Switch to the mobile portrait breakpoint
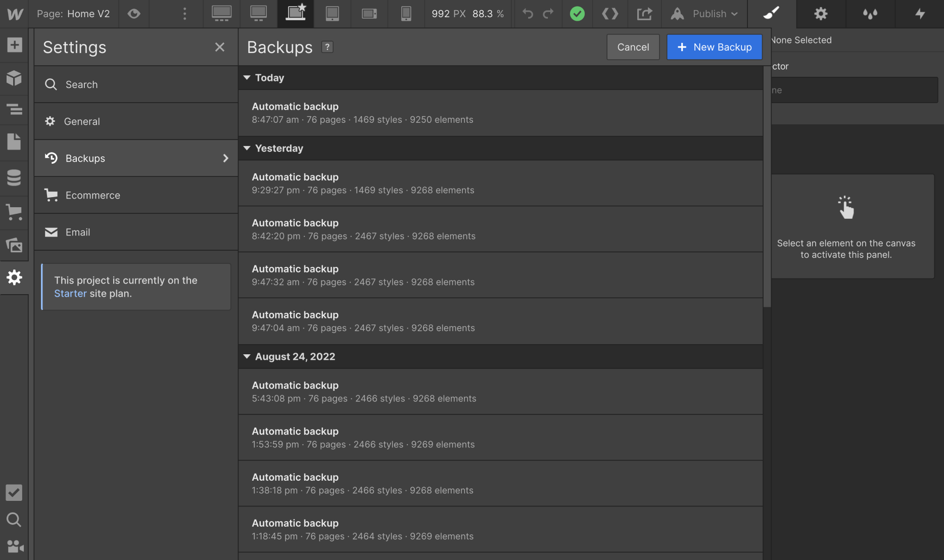Image resolution: width=944 pixels, height=560 pixels. 406,14
